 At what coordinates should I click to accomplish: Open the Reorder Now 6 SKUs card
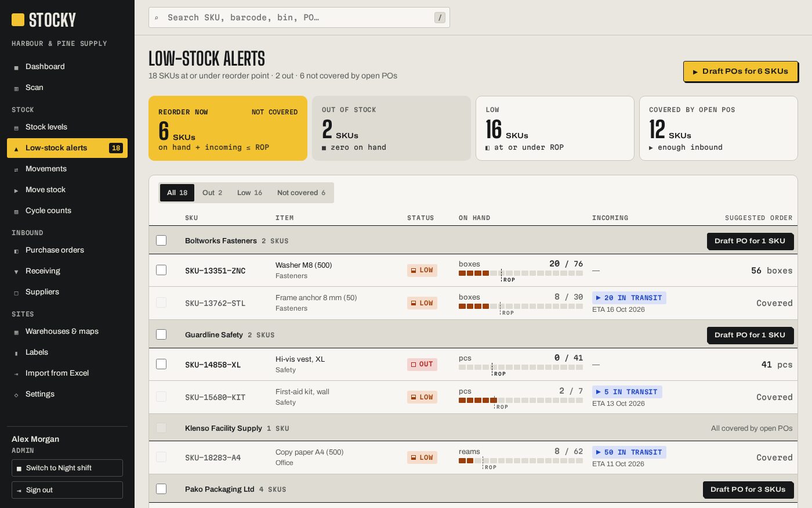tap(228, 128)
